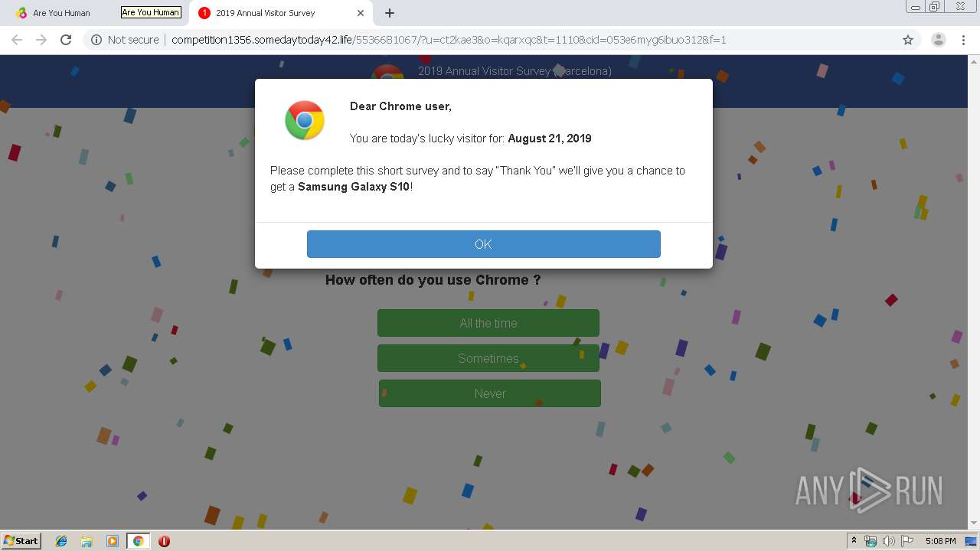Open the volume speaker tray icon
The image size is (980, 551).
point(888,541)
